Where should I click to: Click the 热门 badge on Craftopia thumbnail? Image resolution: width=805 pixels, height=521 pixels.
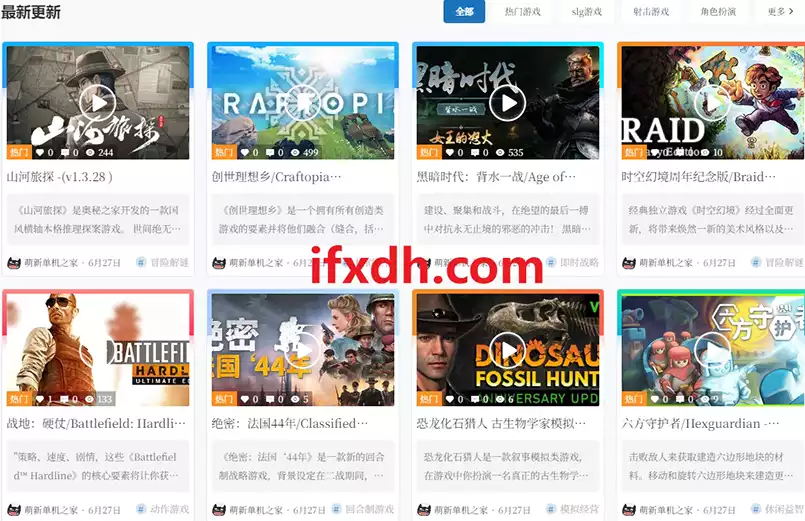tap(224, 152)
